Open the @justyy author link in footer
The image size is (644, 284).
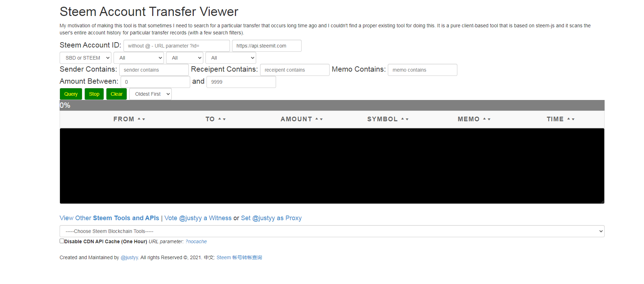129,257
